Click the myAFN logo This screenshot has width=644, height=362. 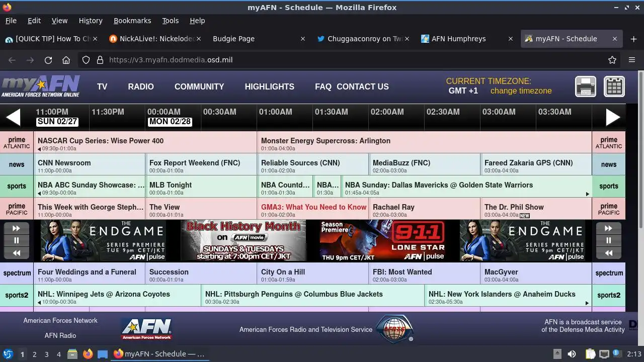[x=40, y=86]
